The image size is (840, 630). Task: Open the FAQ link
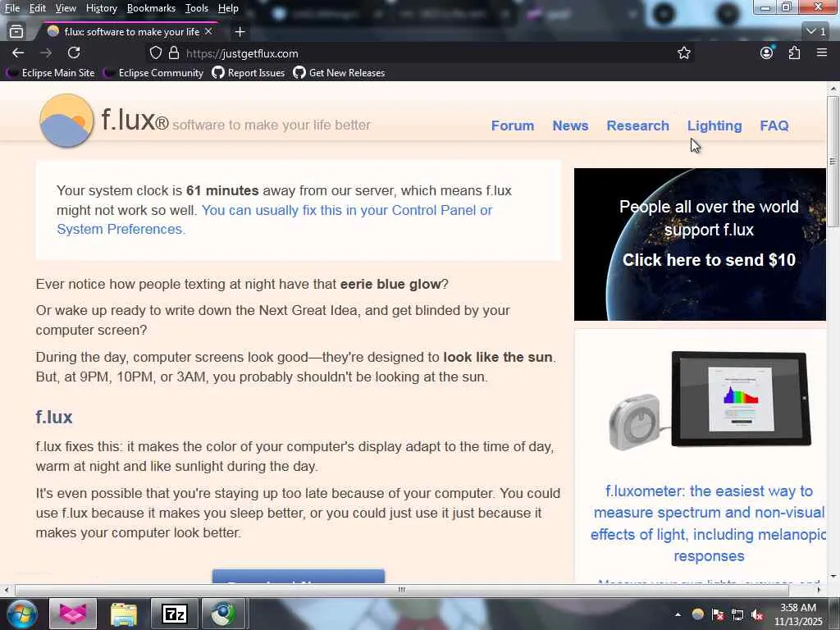774,126
